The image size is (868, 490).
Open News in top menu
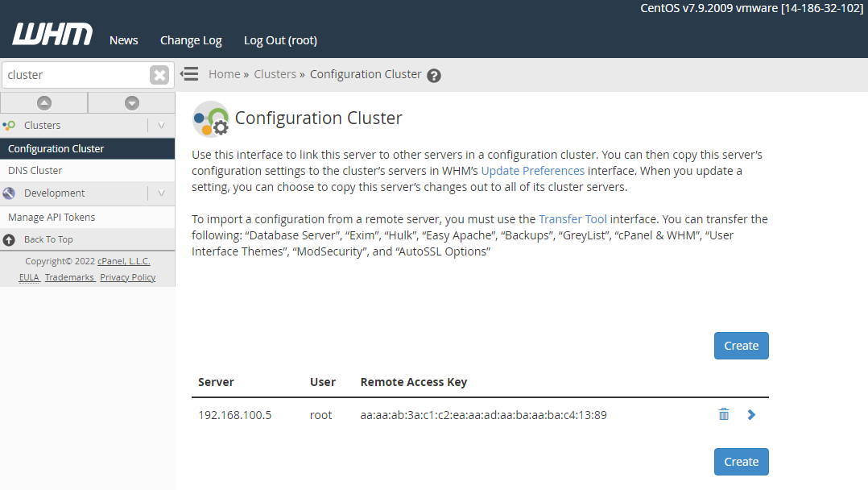[x=123, y=40]
